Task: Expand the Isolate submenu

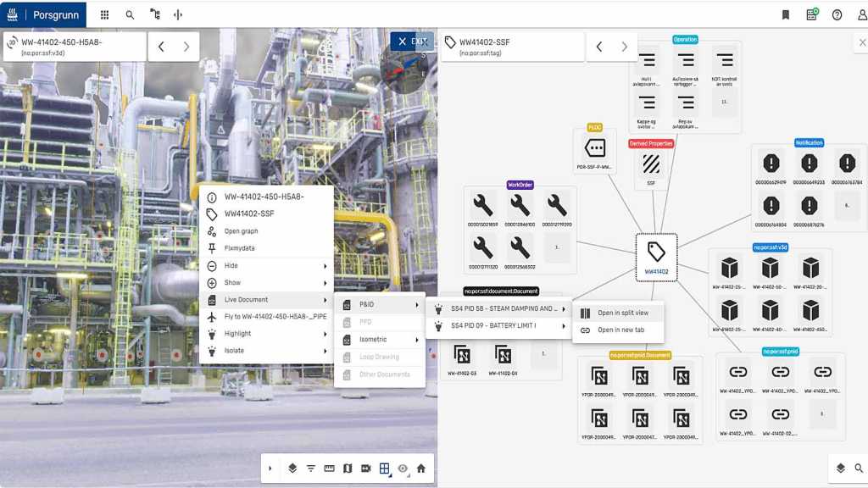Action: 266,351
